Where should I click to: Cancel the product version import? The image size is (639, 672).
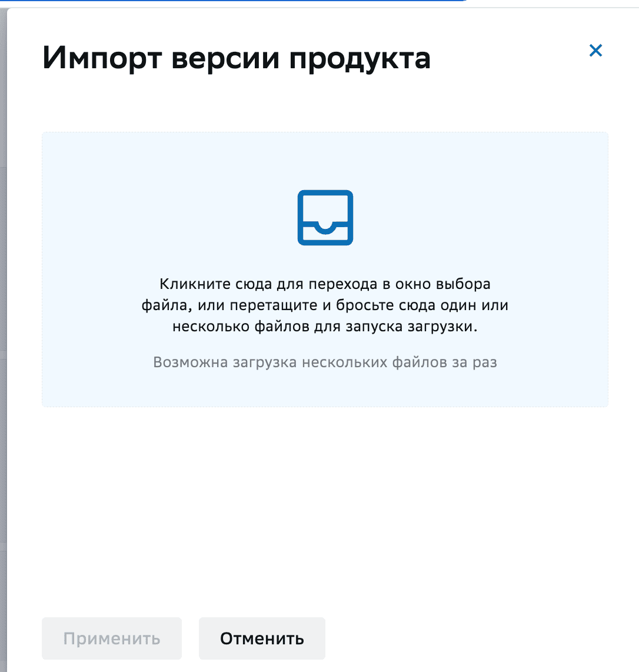262,638
